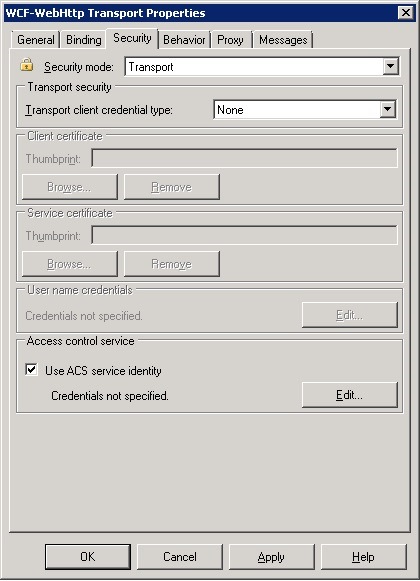Click Remove under Service certificate

click(172, 264)
